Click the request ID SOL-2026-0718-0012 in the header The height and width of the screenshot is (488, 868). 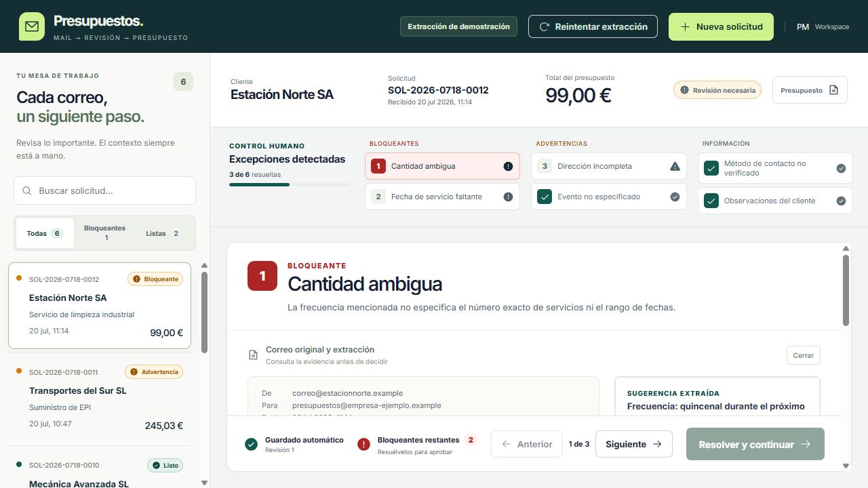tap(438, 90)
